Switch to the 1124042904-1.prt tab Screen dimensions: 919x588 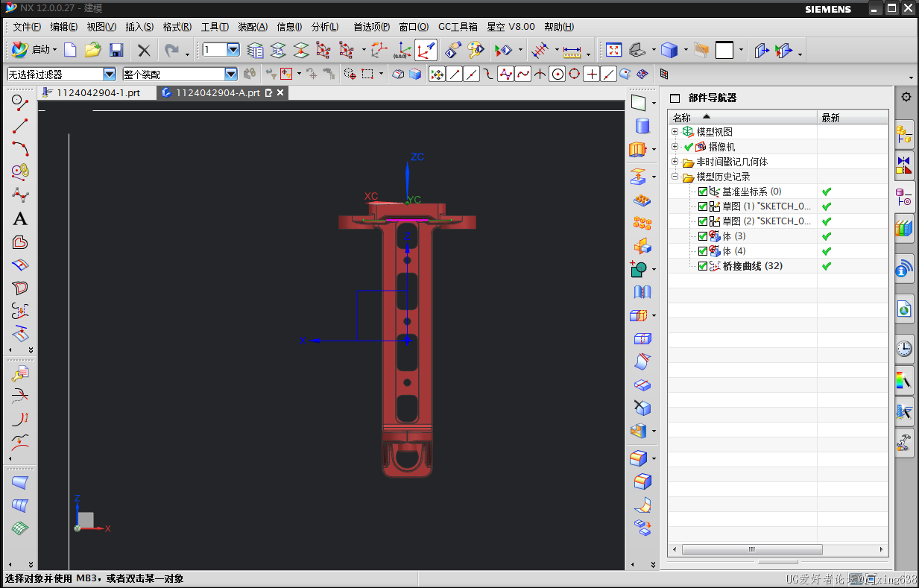(x=98, y=93)
